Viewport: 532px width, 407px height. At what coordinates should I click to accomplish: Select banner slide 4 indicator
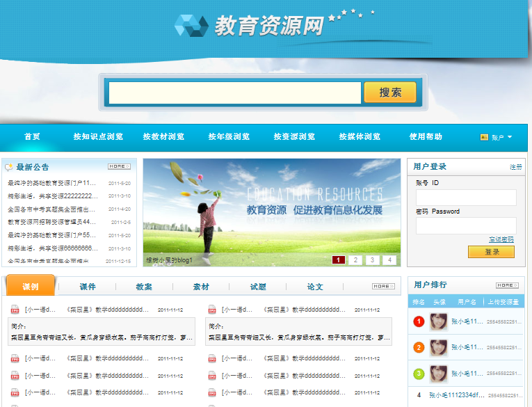coord(389,260)
